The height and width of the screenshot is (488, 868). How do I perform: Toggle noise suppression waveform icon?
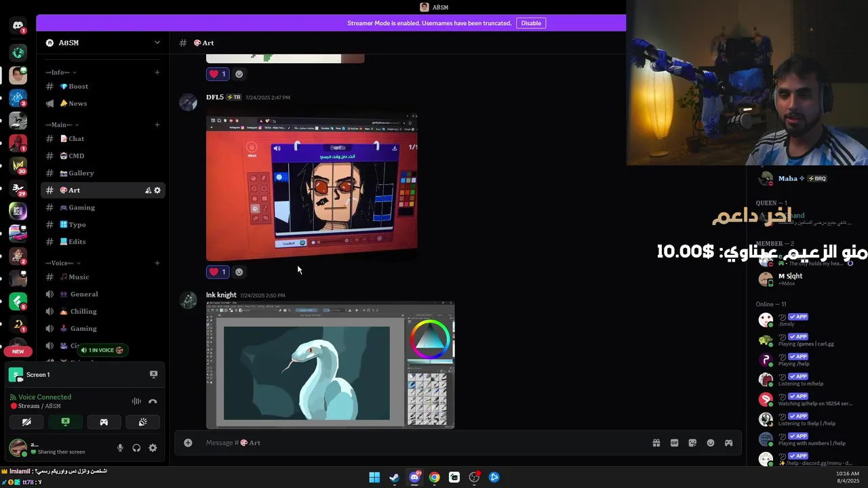136,401
